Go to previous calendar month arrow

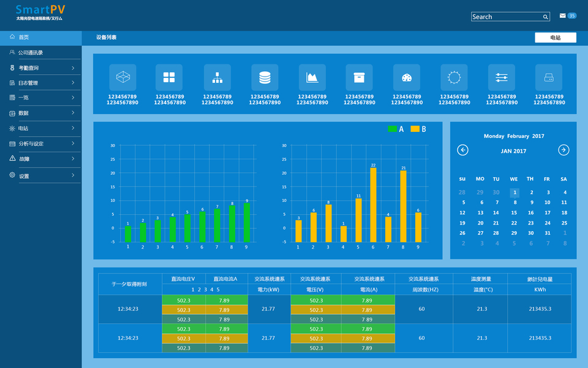tap(463, 150)
